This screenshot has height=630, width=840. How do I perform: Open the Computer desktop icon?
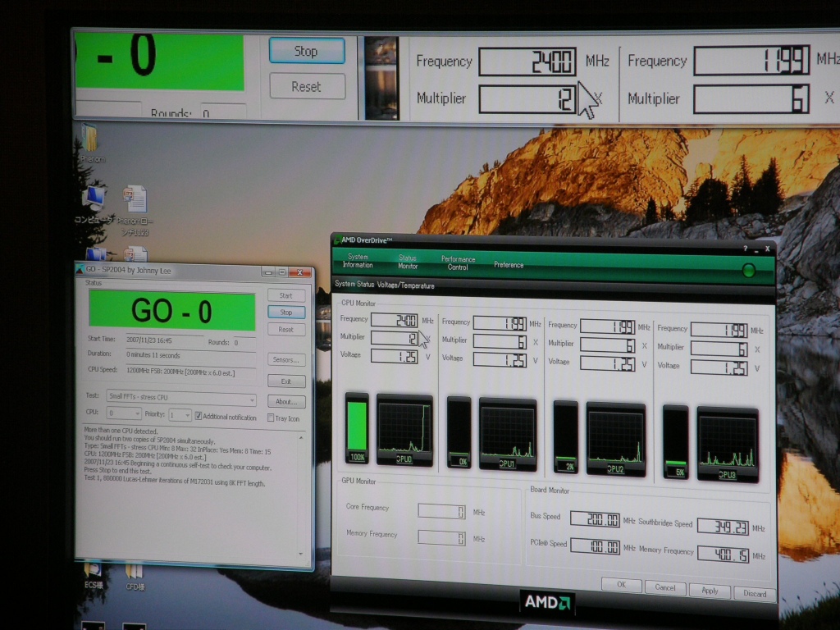pos(94,199)
